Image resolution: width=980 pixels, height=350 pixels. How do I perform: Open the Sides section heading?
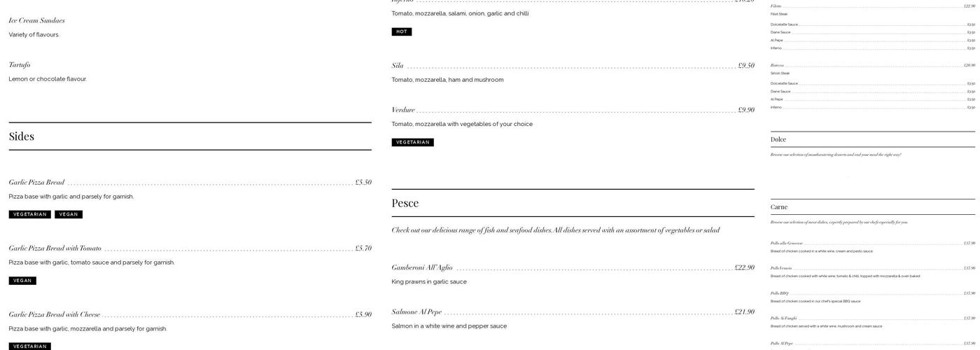pyautogui.click(x=22, y=136)
